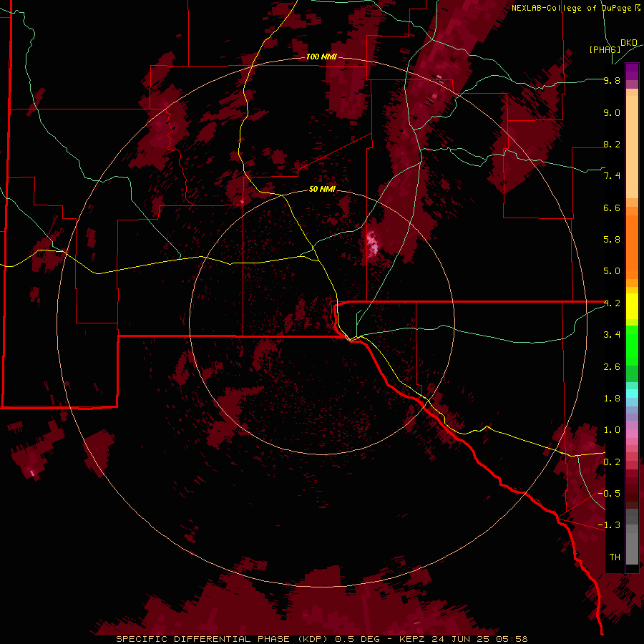
Task: Select the 6.6 legend value
Action: 612,208
